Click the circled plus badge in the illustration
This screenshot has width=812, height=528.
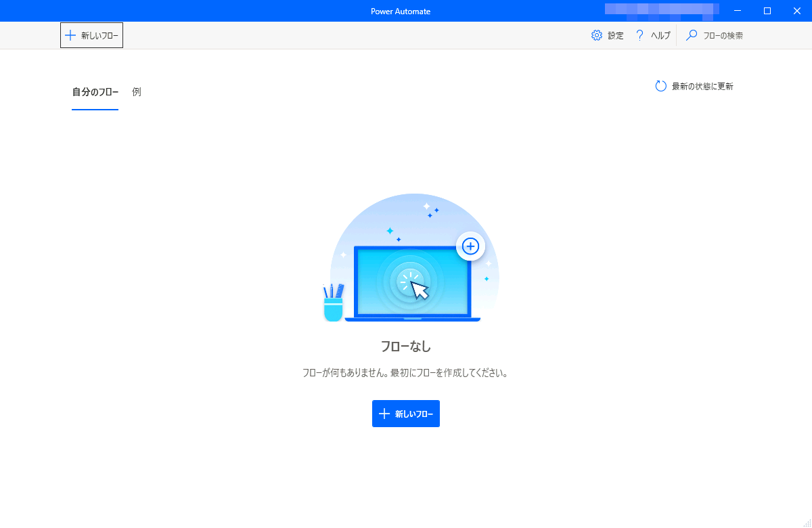click(x=470, y=246)
